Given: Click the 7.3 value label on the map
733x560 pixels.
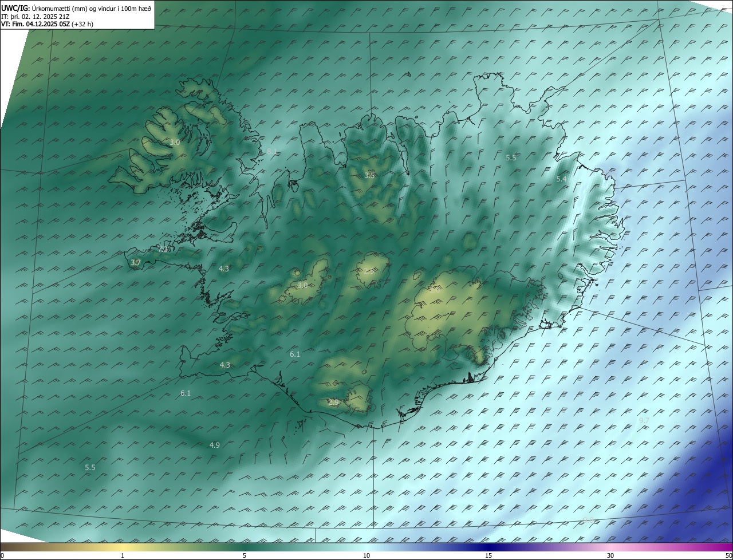Looking at the screenshot, I should [x=163, y=250].
